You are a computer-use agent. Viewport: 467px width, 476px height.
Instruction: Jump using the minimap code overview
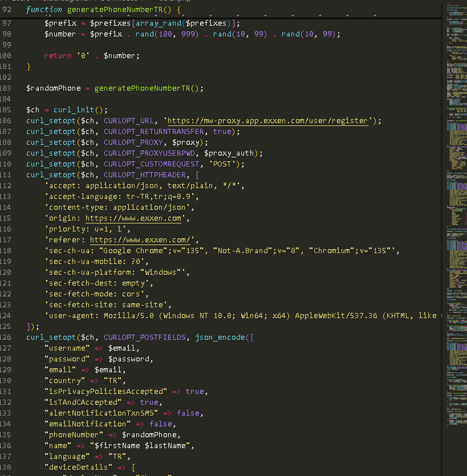tap(456, 215)
